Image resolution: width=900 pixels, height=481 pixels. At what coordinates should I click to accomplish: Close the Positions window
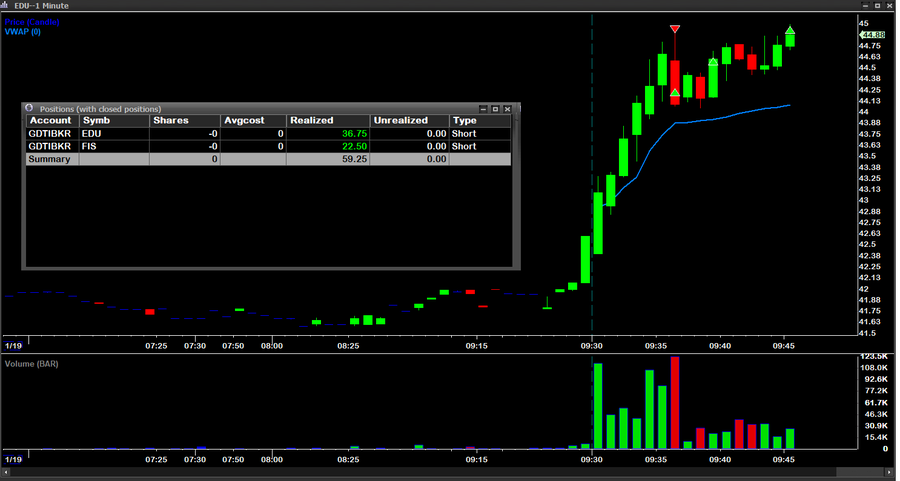(507, 108)
